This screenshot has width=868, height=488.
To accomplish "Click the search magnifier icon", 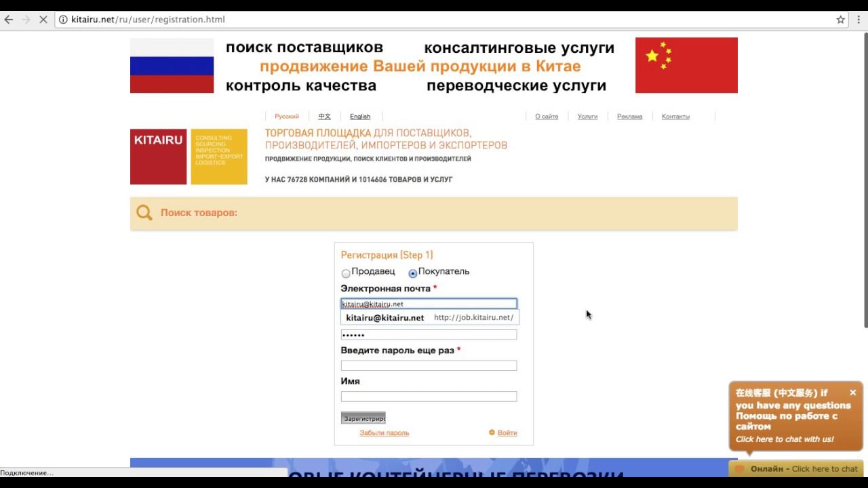I will pos(144,213).
